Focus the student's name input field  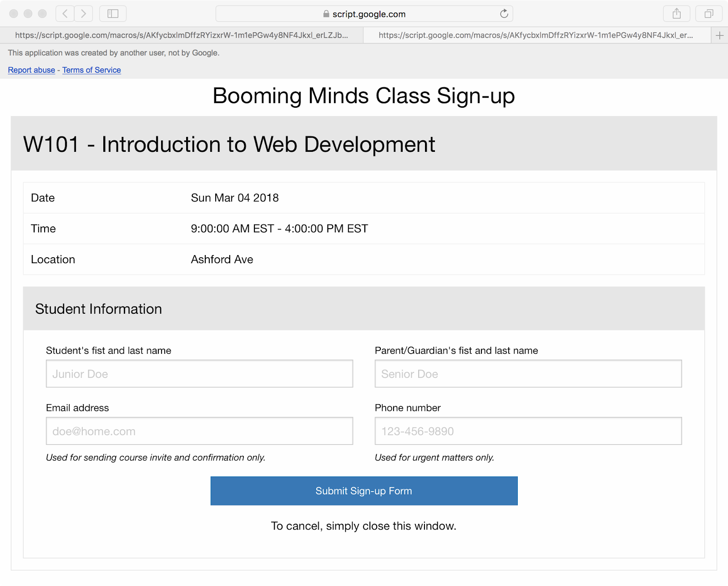point(199,374)
